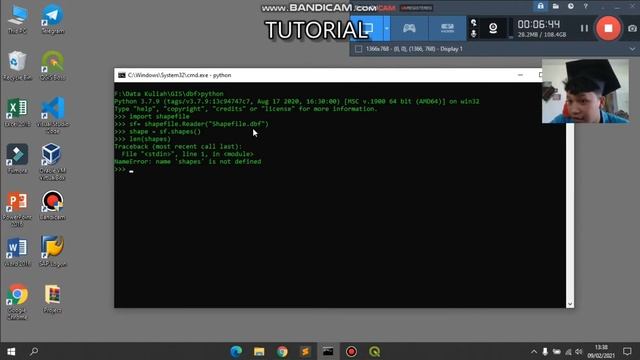640x360 pixels.
Task: Open the Recycle Bin icon
Action: (x=18, y=65)
